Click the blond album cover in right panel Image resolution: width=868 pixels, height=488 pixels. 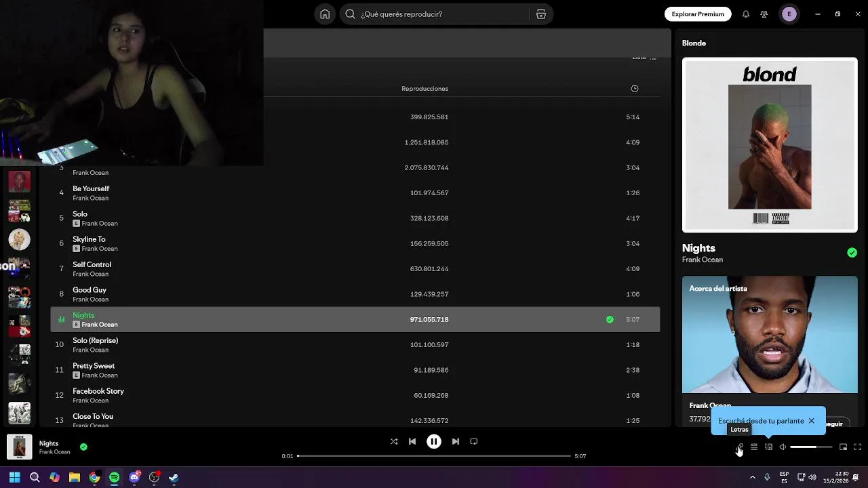pos(770,145)
